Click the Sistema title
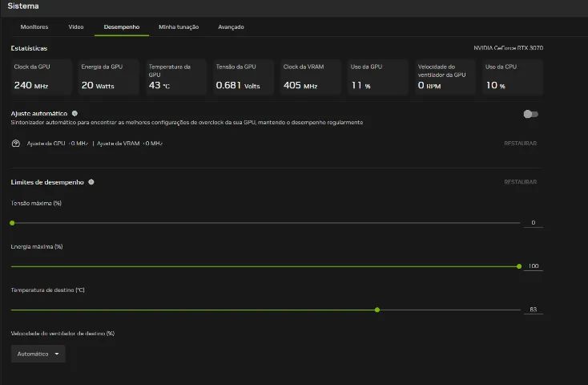This screenshot has width=588, height=385. pos(23,6)
